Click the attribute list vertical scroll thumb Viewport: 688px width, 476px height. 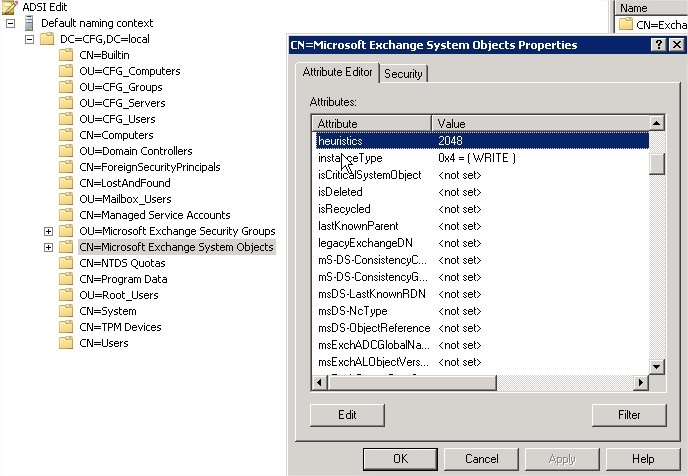click(x=656, y=164)
